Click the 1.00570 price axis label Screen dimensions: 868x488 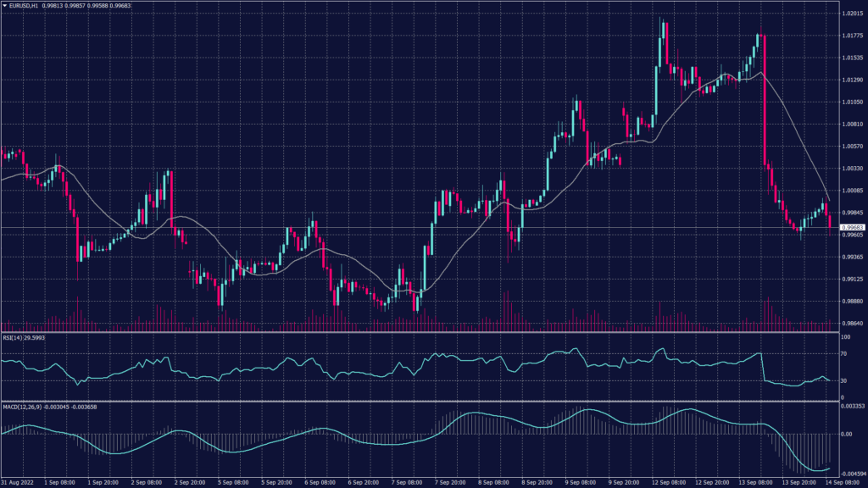click(851, 147)
